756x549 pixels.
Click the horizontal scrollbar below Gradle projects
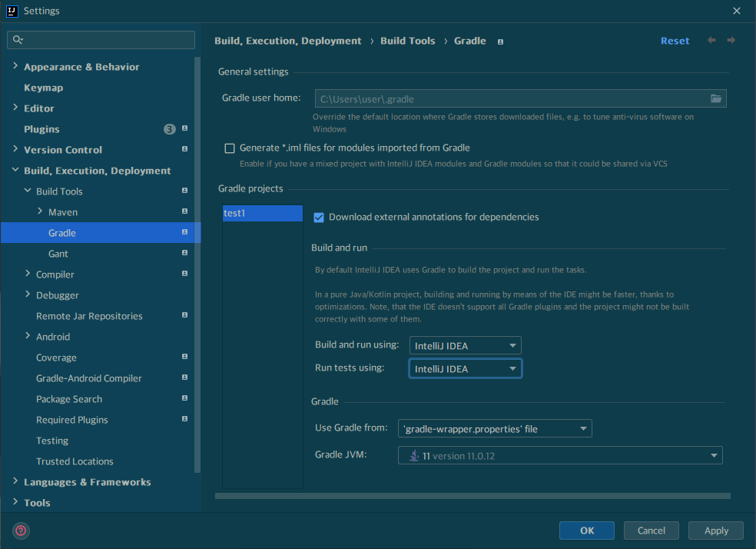(472, 496)
